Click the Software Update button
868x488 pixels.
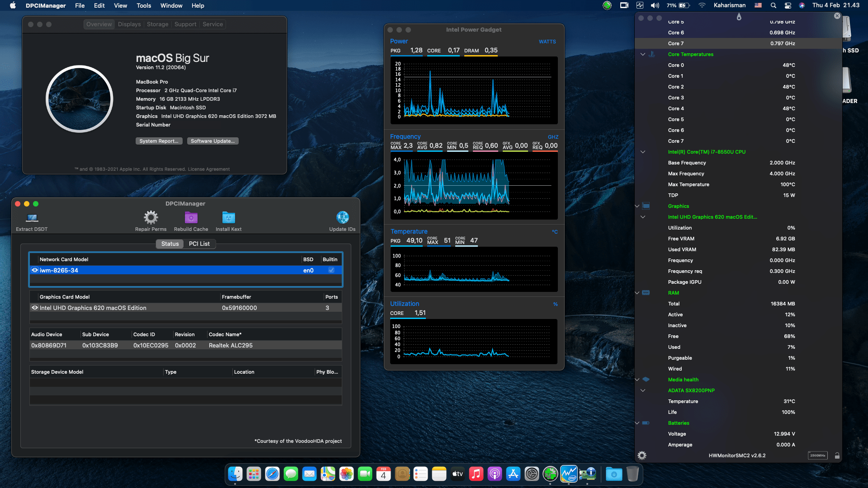(212, 141)
